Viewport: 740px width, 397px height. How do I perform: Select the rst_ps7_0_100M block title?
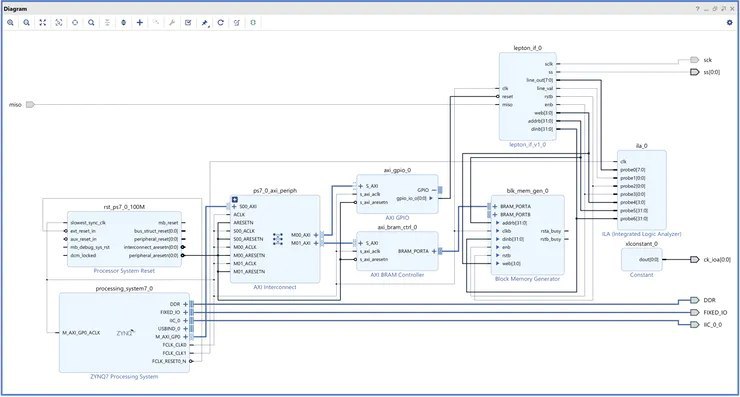[x=124, y=207]
